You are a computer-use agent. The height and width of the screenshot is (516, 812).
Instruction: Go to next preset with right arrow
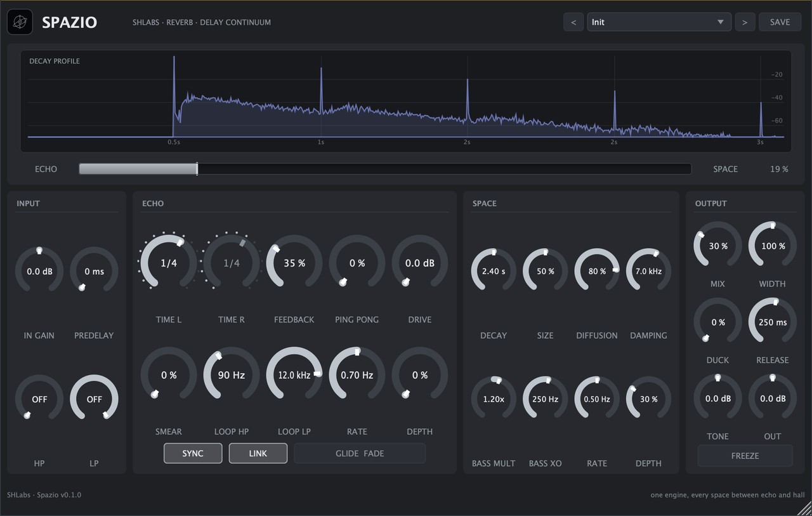coord(745,22)
